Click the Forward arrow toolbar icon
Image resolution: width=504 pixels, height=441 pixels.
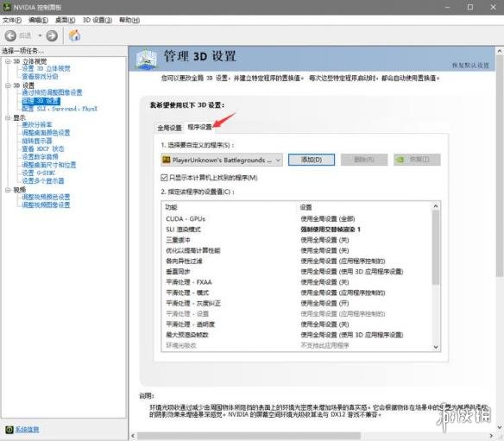(x=52, y=35)
